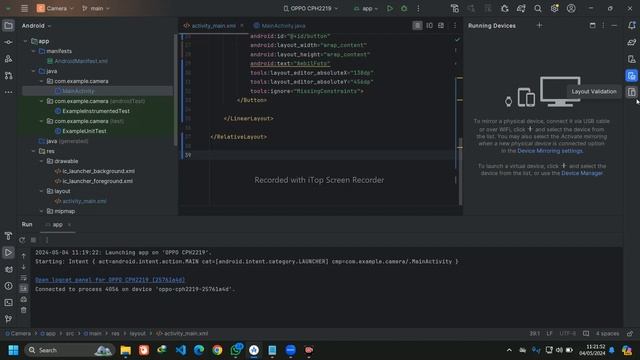This screenshot has width=640, height=360.
Task: Toggle scroll to end in console
Action: click(x=24, y=288)
